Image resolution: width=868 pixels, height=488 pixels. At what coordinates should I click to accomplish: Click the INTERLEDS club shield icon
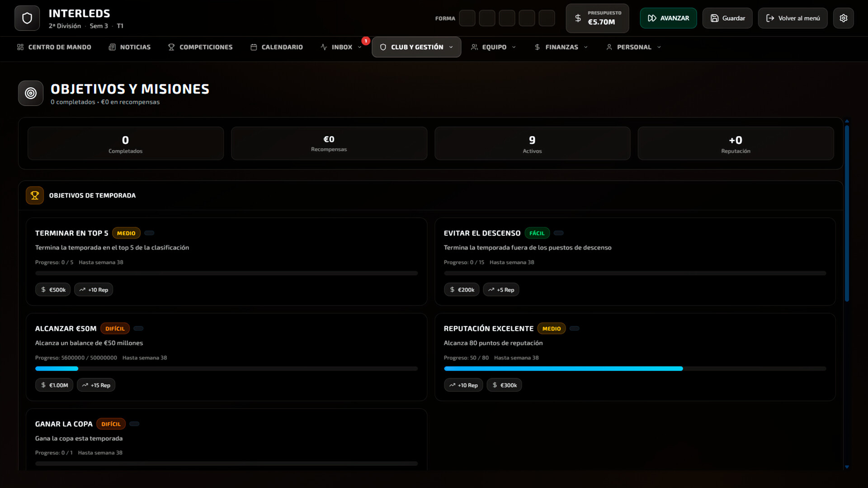pos(27,18)
